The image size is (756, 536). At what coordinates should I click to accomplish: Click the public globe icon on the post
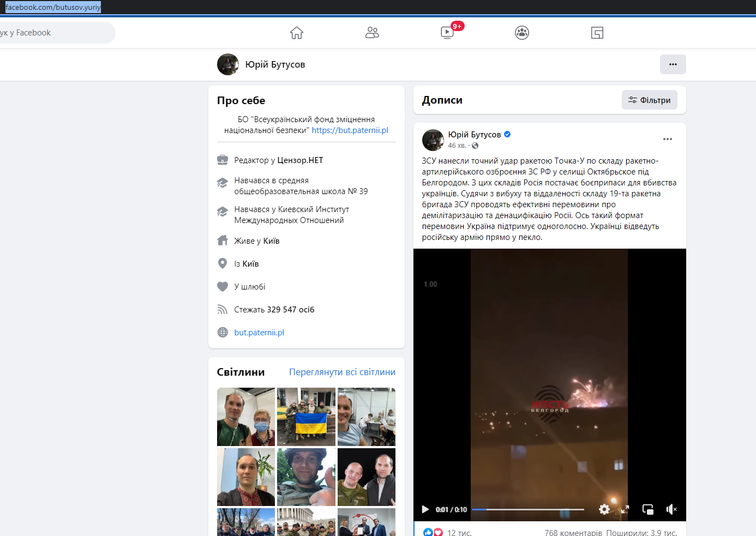pyautogui.click(x=475, y=146)
